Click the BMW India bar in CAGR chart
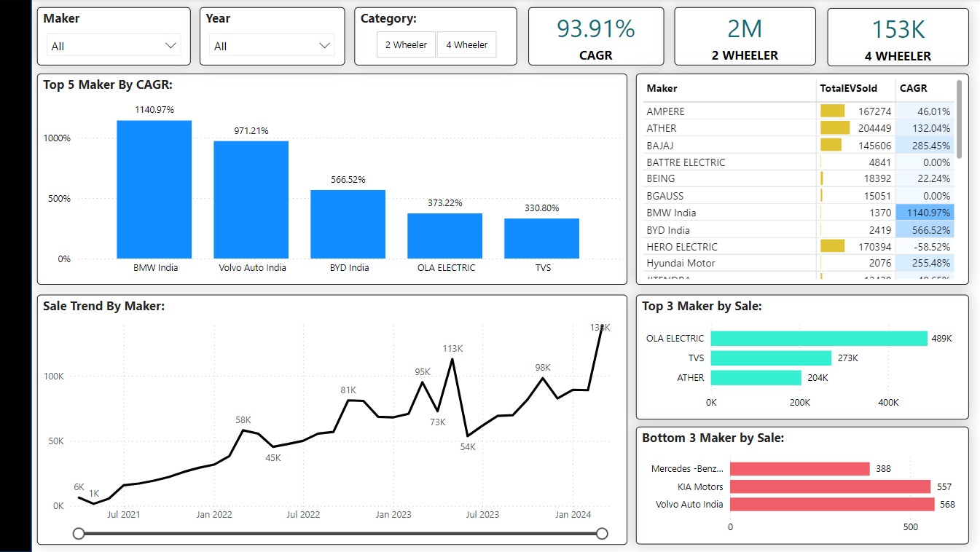980x552 pixels. point(154,189)
